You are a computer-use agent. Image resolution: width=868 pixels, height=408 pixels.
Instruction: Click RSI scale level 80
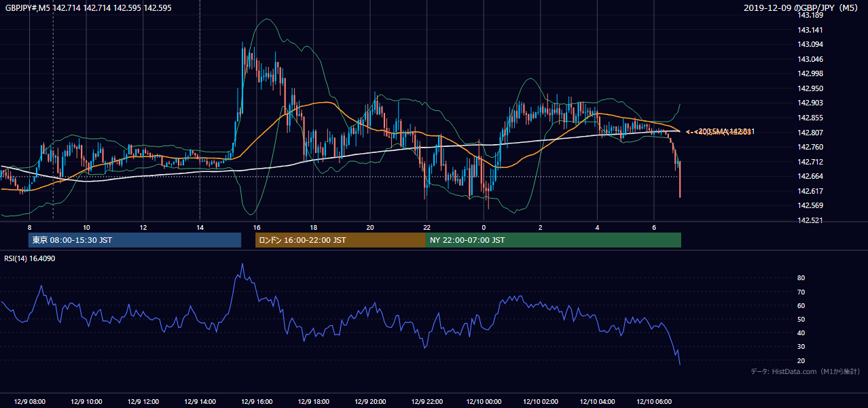click(801, 278)
